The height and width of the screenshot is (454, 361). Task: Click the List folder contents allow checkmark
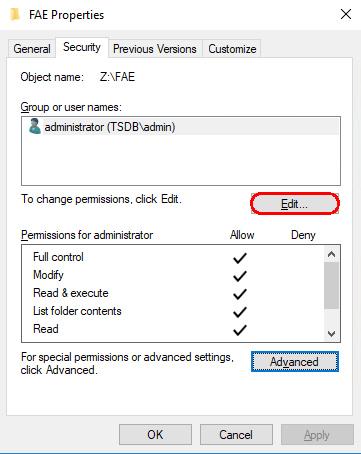pos(240,312)
